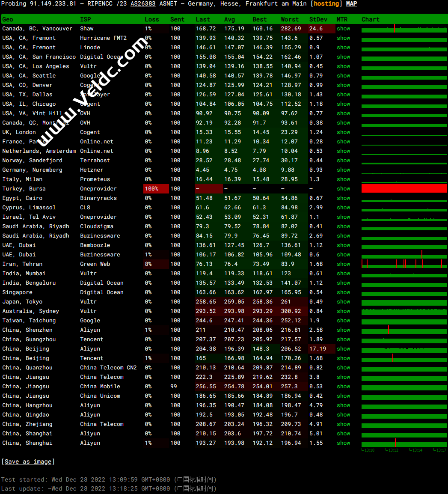Click the 'Last update' timestamp line

(109, 488)
